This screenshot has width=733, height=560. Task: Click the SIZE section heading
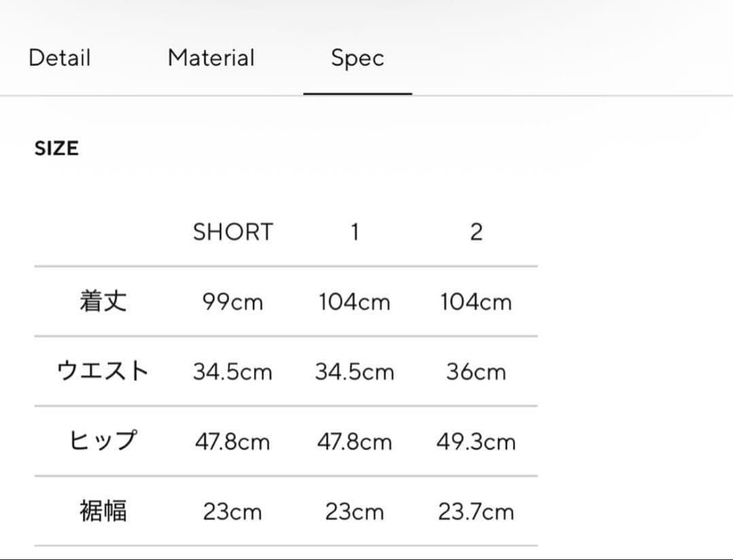(56, 148)
